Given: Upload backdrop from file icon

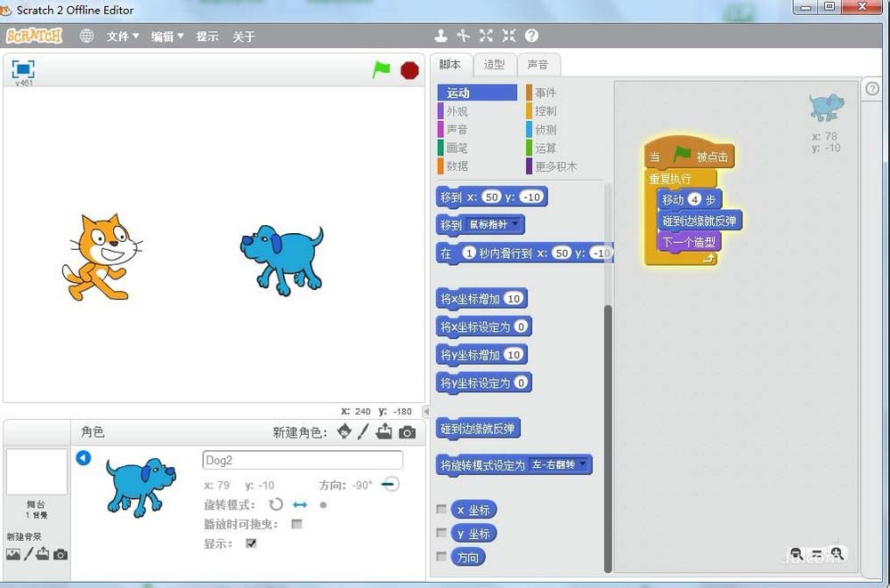Looking at the screenshot, I should (x=43, y=554).
